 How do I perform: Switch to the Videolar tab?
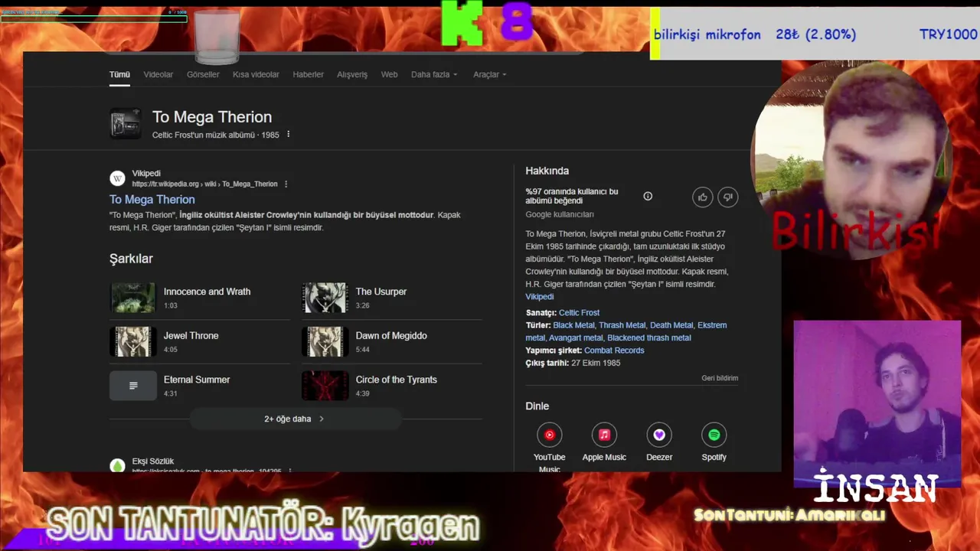point(158,74)
